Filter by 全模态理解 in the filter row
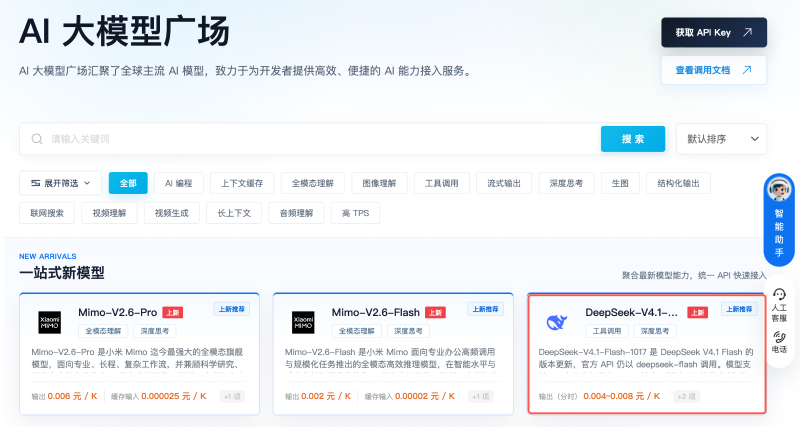Screen dimensions: 800x427 tap(313, 183)
